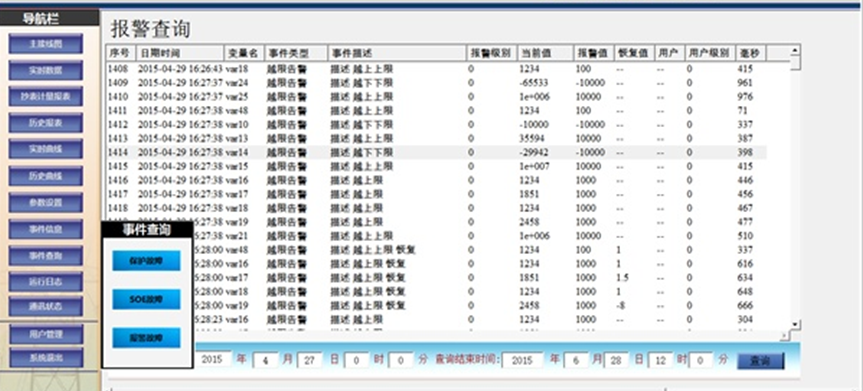Viewport: 863px width, 391px height.
Task: Click the 变量名 column header
Action: [244, 53]
